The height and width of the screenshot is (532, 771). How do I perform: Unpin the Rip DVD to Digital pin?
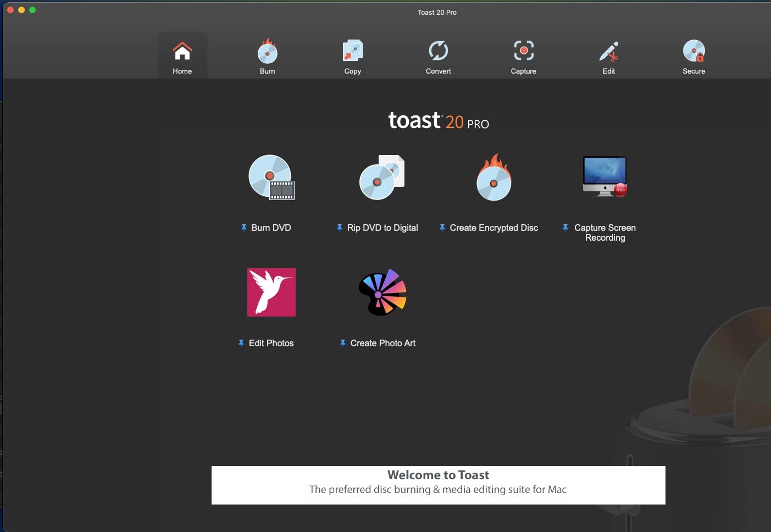(x=340, y=228)
